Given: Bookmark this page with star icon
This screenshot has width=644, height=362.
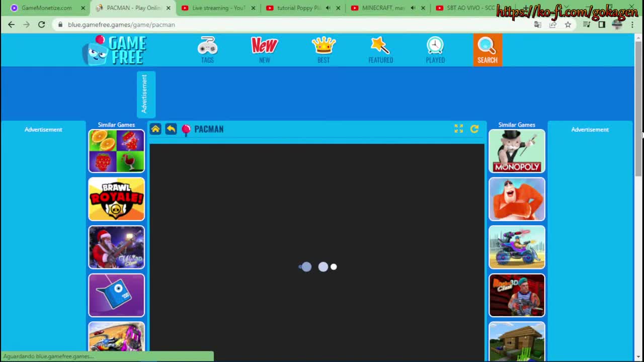Looking at the screenshot, I should tap(568, 24).
